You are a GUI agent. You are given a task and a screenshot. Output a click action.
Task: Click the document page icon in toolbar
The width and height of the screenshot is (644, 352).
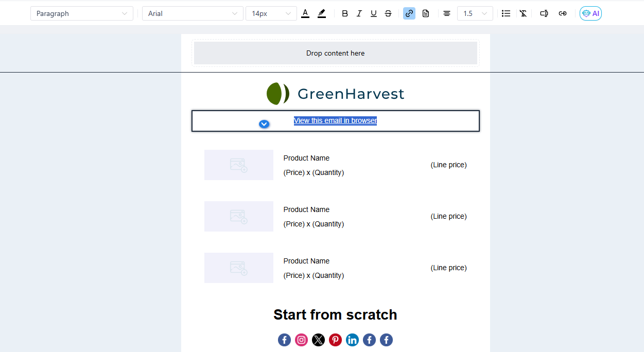click(x=426, y=13)
